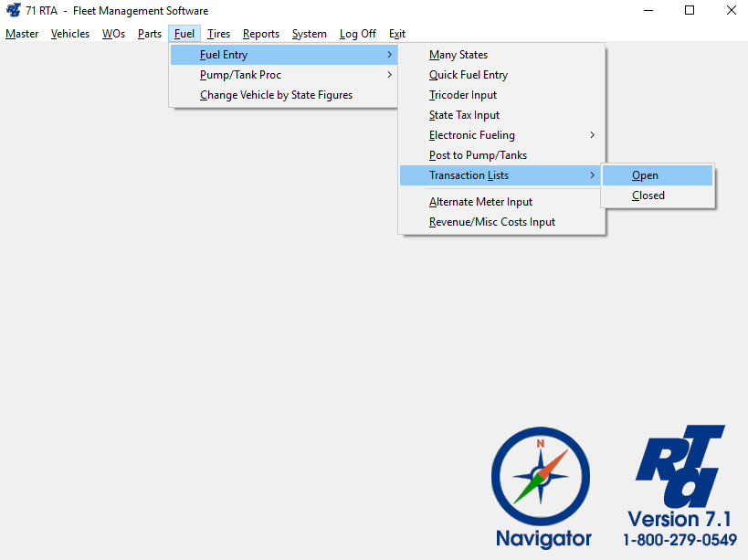
Task: Click the Navigator compass icon
Action: [541, 477]
